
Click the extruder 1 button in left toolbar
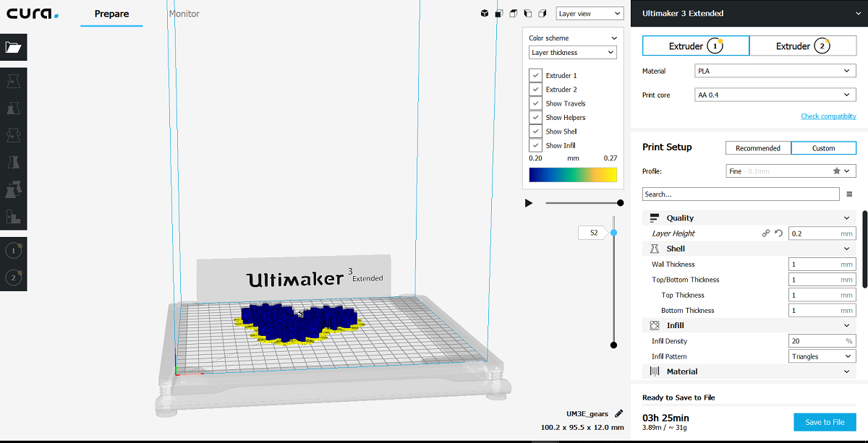tap(13, 251)
